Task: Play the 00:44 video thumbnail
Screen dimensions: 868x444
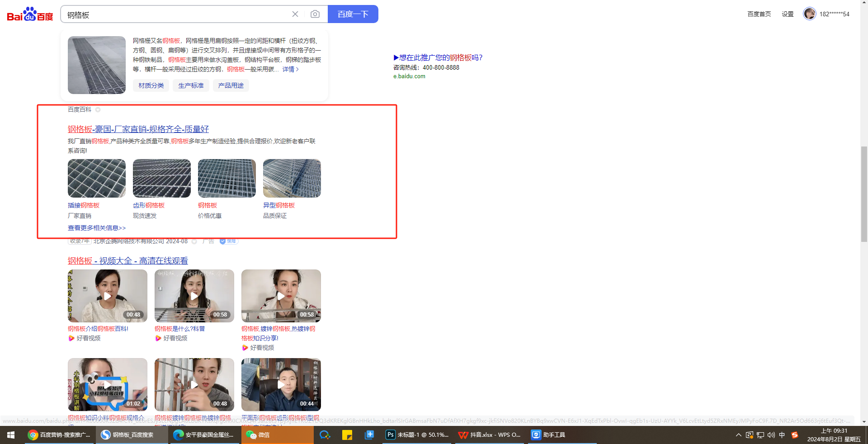Action: (281, 385)
